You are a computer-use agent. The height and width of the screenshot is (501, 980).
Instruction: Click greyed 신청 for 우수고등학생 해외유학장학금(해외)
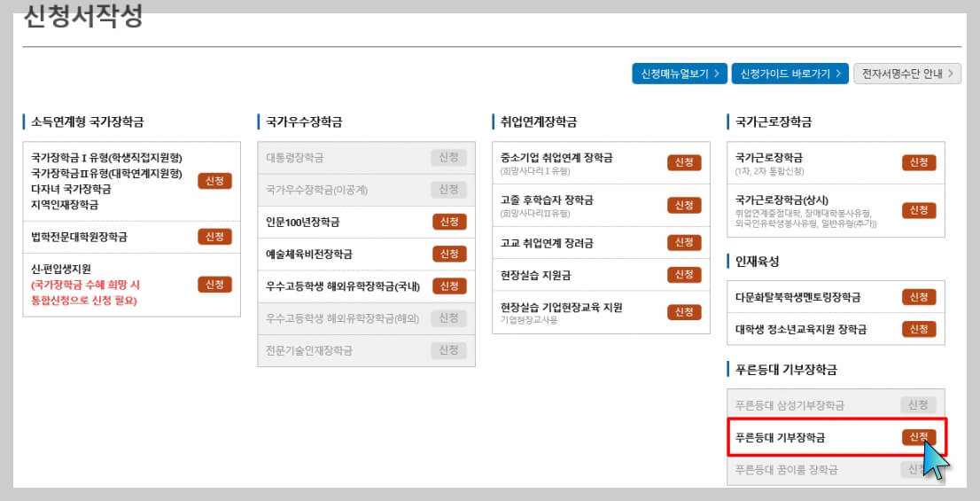pyautogui.click(x=448, y=318)
